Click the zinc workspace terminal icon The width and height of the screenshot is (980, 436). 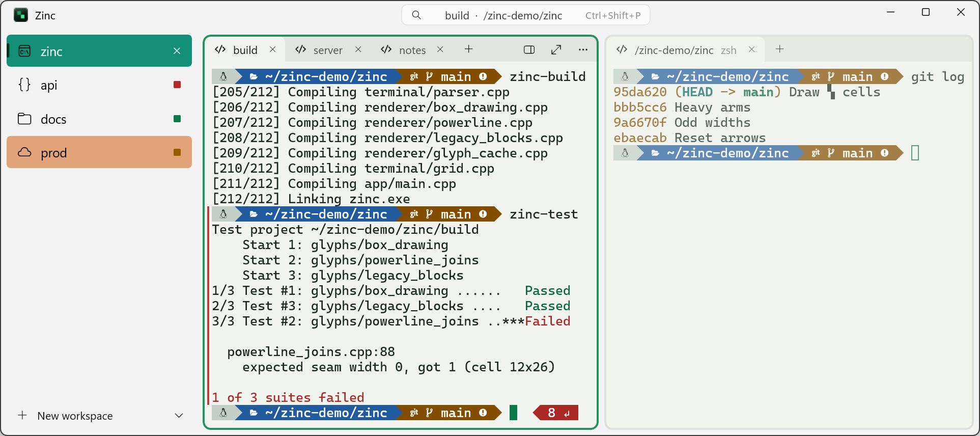pos(24,51)
